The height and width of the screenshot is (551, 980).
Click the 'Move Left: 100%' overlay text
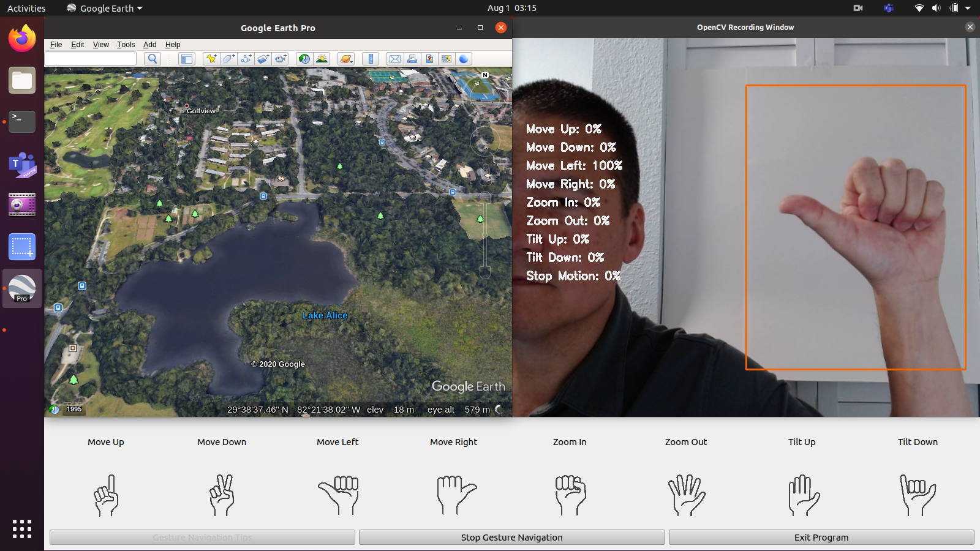pyautogui.click(x=574, y=166)
